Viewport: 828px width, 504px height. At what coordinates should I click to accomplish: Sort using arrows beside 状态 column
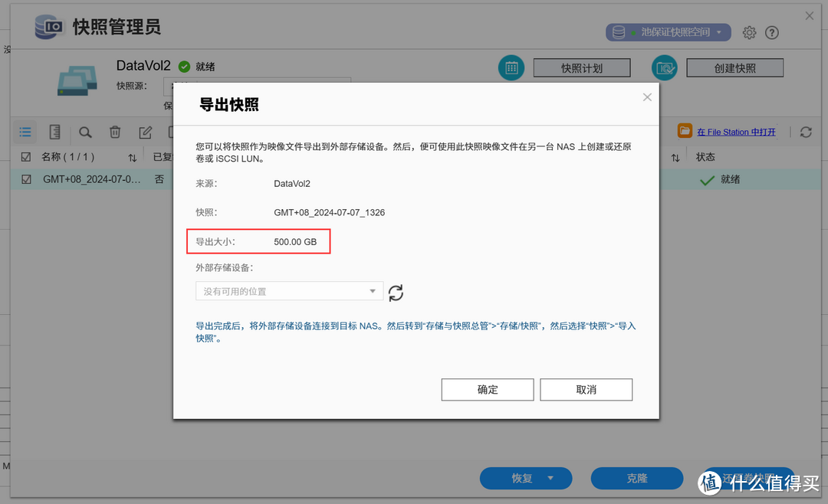pyautogui.click(x=675, y=158)
